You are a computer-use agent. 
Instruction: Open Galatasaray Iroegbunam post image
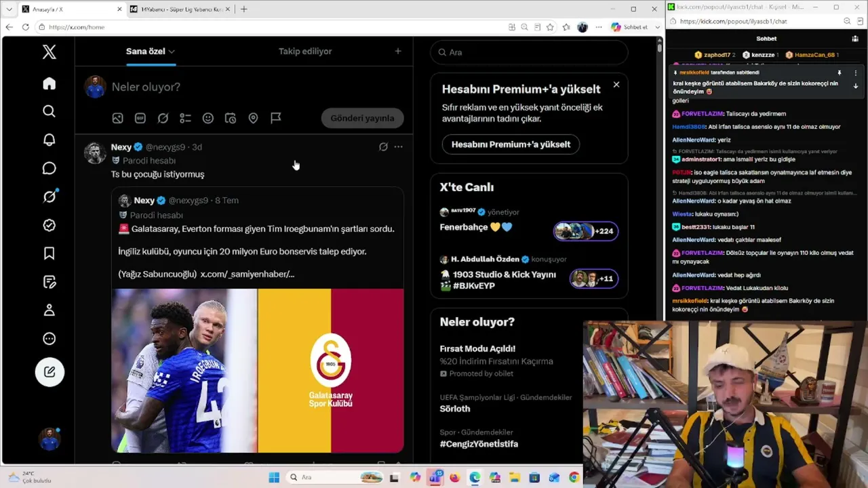click(x=258, y=371)
